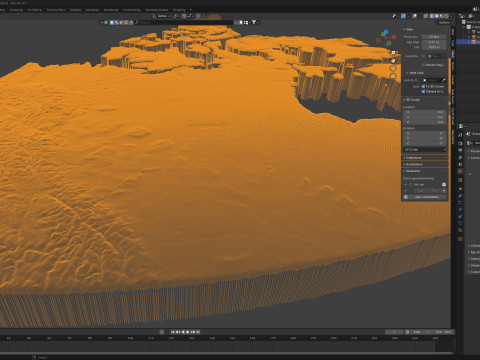480x360 pixels.
Task: Open the View Layer properties tab
Action: click(460, 158)
